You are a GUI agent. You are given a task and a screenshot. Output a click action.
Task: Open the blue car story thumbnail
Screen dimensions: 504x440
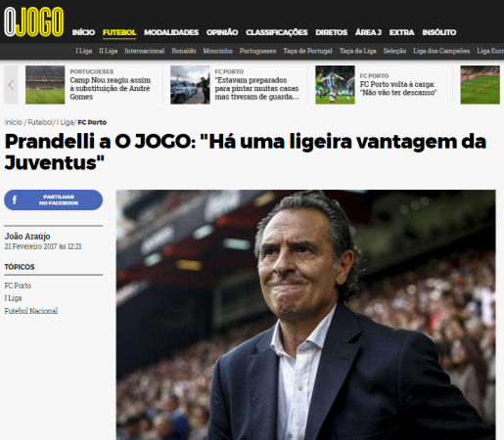click(190, 85)
